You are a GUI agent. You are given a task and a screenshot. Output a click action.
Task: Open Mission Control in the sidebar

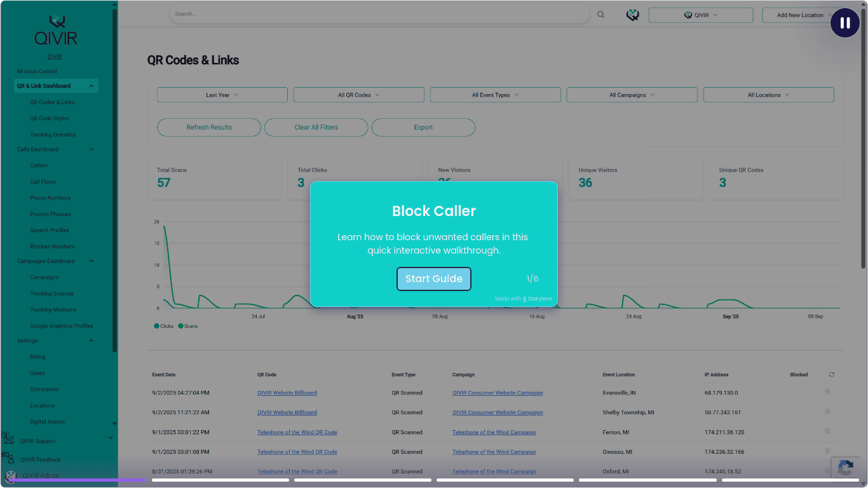click(37, 71)
